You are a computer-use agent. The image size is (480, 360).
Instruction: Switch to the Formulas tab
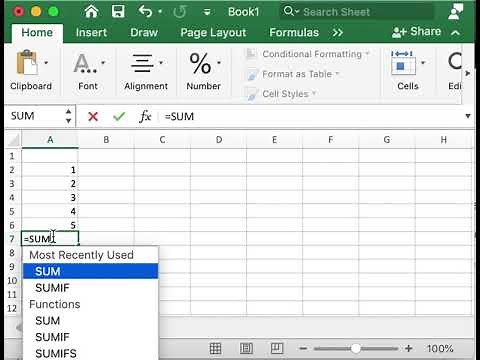[294, 32]
